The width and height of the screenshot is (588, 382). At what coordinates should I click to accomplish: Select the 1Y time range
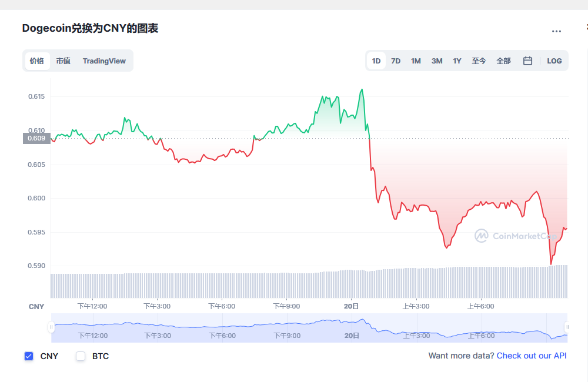pos(457,61)
